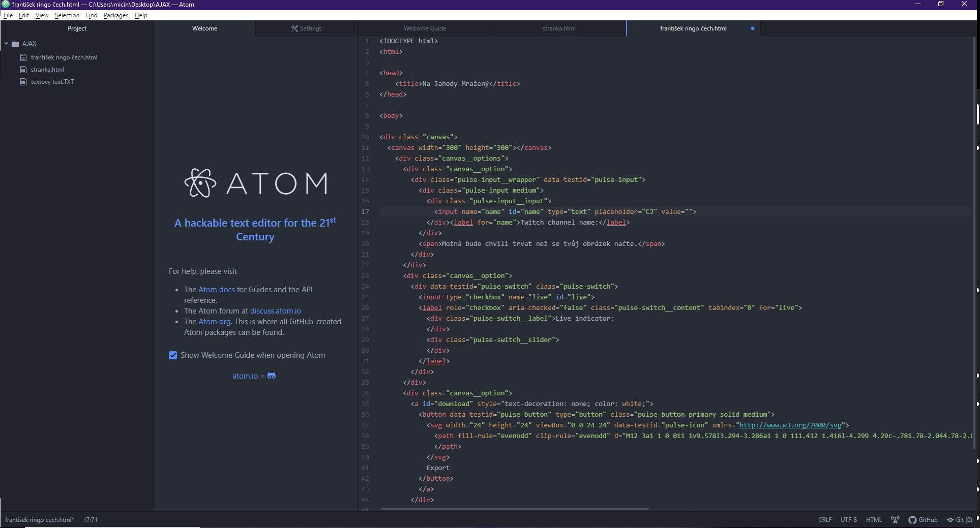Click the Atom logo icon on Welcome

click(x=200, y=183)
